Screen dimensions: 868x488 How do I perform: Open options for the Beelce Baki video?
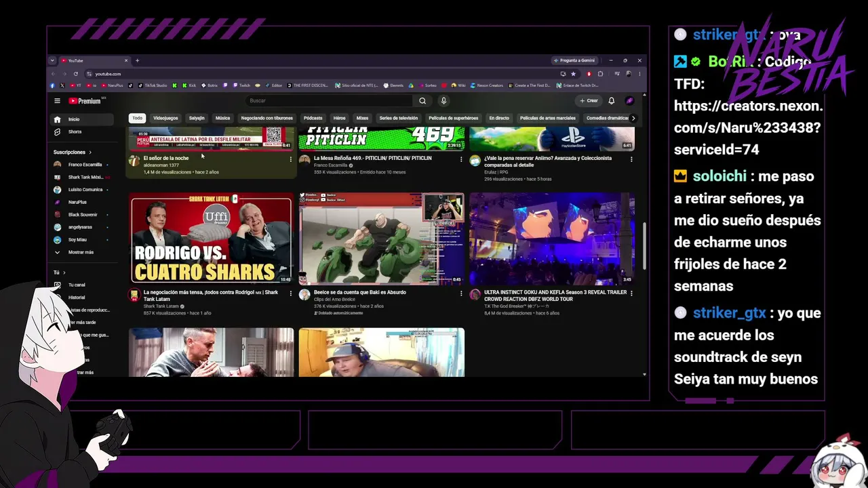click(x=461, y=293)
